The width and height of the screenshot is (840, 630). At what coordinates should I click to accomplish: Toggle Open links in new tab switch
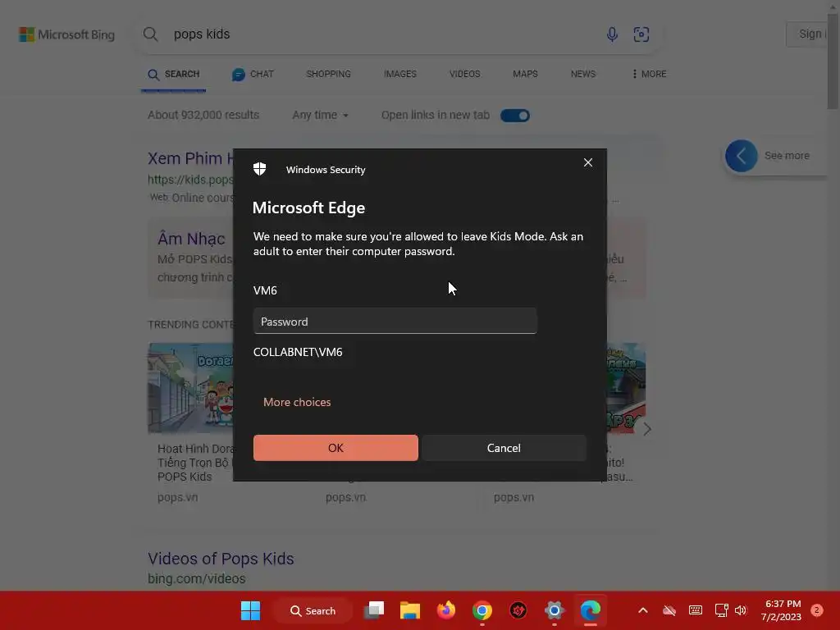[515, 116]
